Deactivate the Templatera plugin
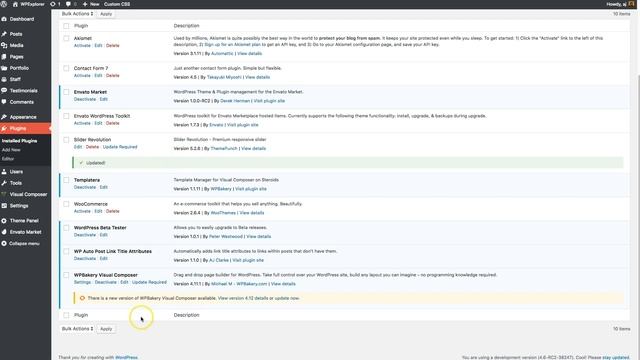Screen dimensions: 640x360 85,187
